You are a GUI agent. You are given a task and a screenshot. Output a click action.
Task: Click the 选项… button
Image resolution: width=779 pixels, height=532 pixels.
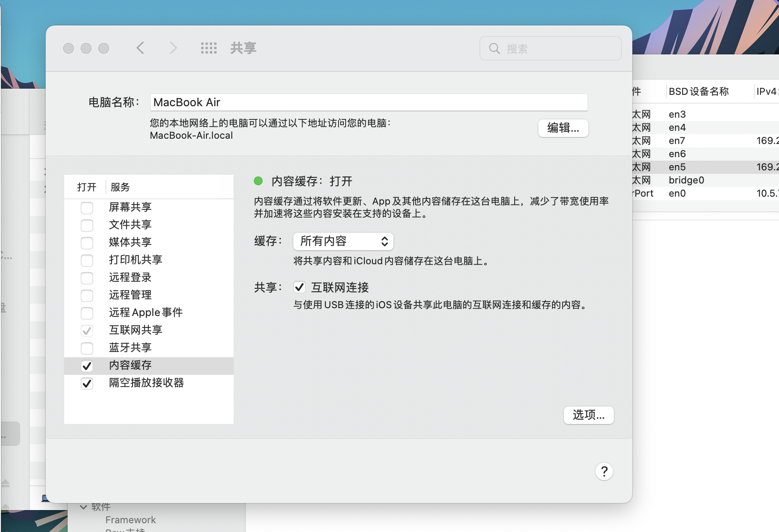[x=588, y=415]
